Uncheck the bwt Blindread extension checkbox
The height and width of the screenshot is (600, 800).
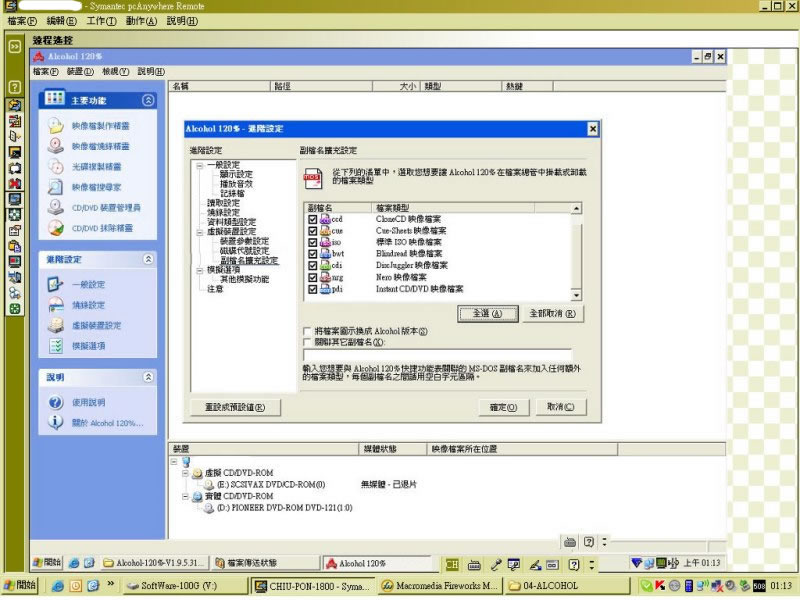(313, 254)
